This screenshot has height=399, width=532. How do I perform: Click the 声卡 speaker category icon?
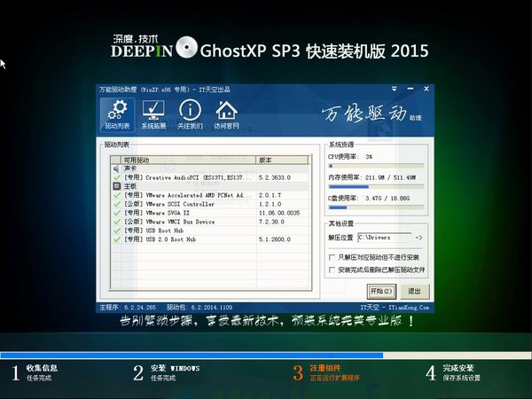point(116,168)
